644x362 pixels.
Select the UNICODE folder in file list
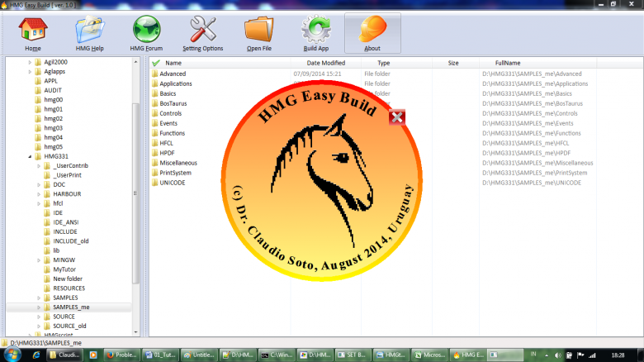click(172, 183)
